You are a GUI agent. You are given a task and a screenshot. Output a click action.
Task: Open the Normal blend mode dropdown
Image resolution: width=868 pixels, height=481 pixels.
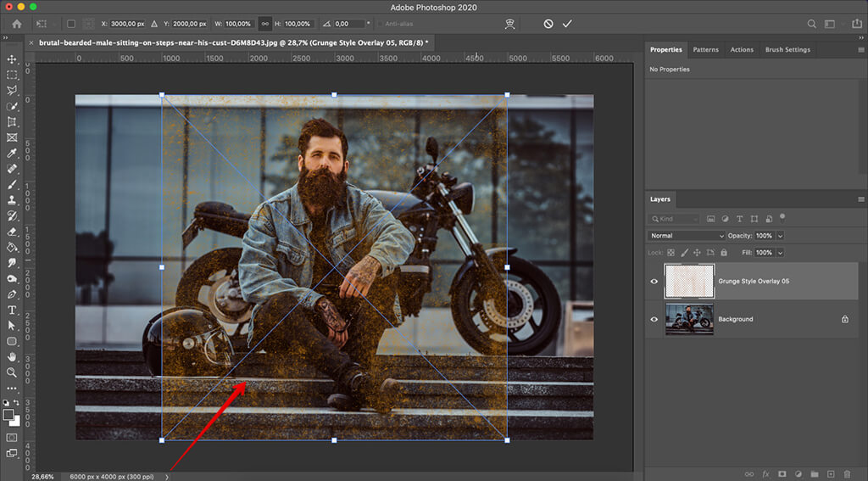click(686, 236)
